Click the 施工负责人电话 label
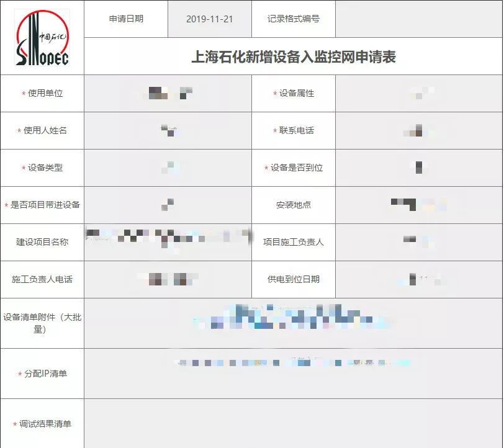 click(42, 280)
